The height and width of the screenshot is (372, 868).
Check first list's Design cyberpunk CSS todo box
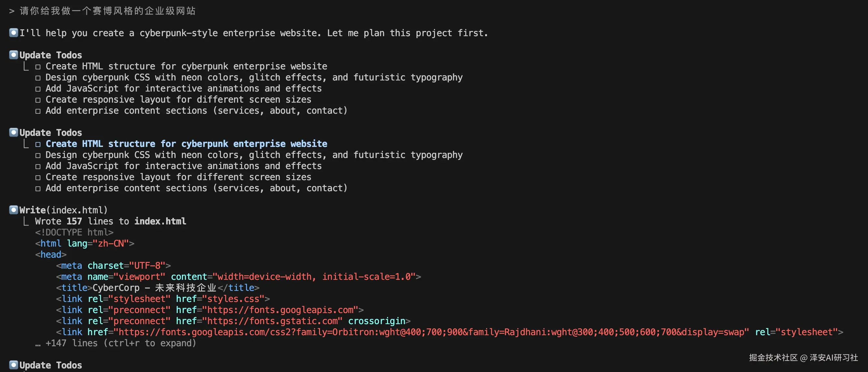point(38,78)
